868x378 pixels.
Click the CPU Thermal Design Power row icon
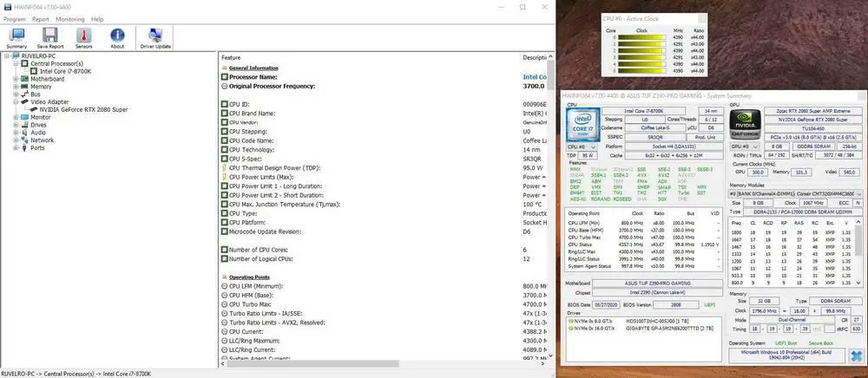224,168
